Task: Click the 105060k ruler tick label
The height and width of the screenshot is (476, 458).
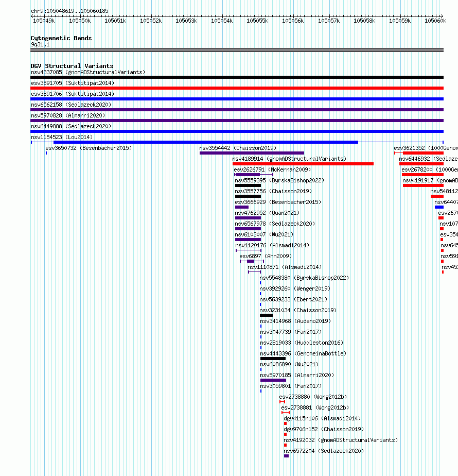Action: coord(435,21)
